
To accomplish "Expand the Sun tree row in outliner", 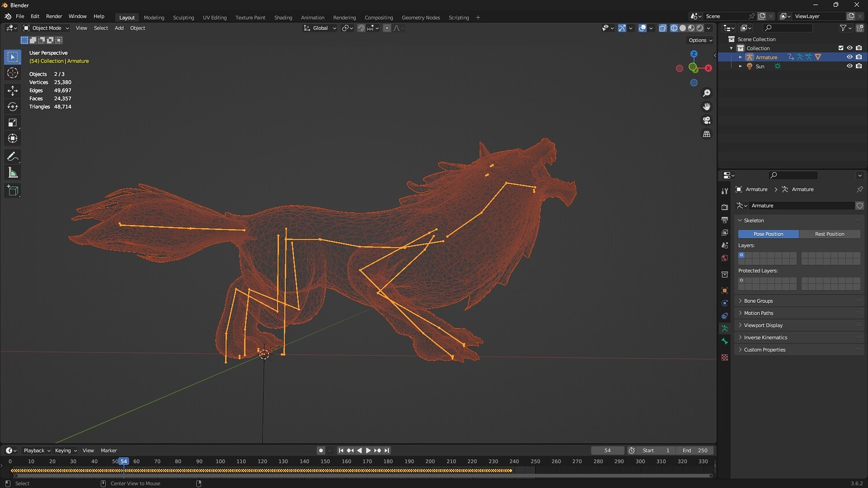I will 740,66.
